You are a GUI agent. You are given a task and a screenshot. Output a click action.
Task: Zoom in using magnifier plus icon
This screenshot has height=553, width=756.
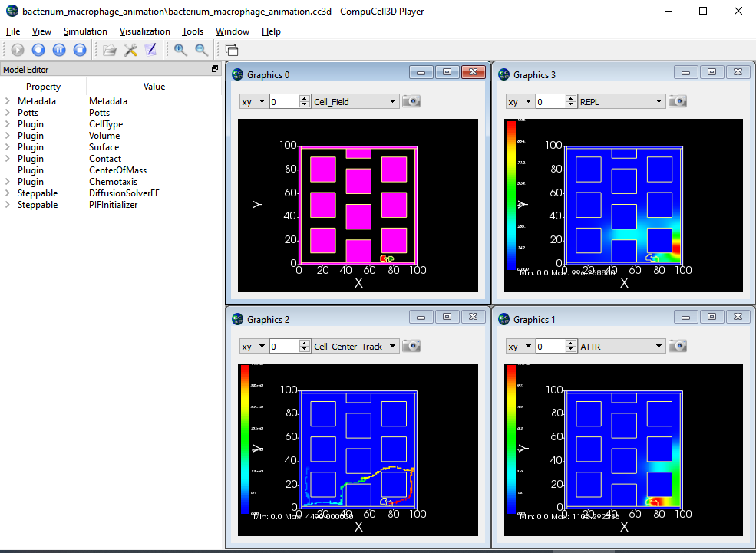pyautogui.click(x=180, y=50)
